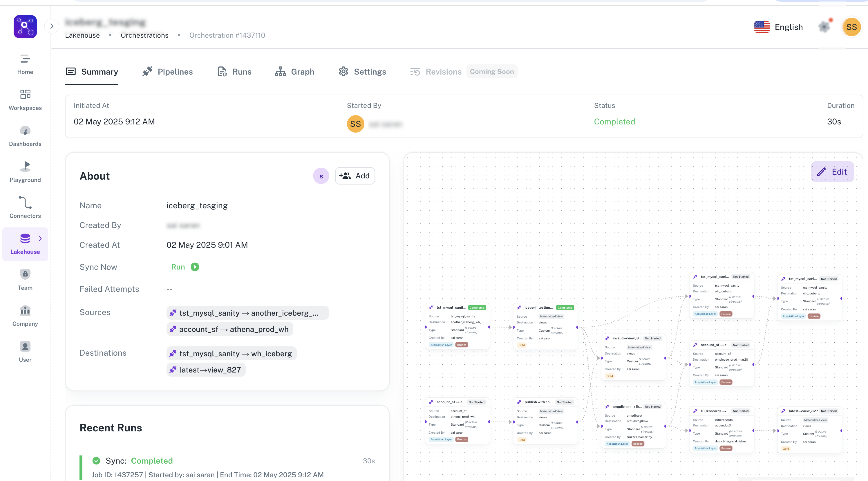The width and height of the screenshot is (868, 481).
Task: Click the name value iceberg_tesging
Action: pyautogui.click(x=197, y=206)
